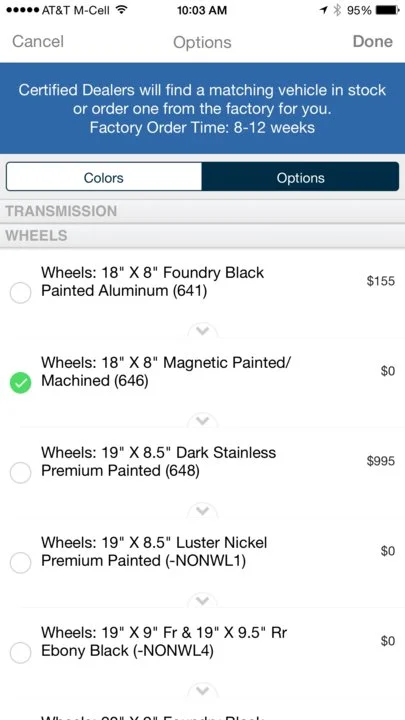Select Dark Stainless Premium Painted (648) radio
This screenshot has height=720, width=405.
tap(20, 472)
